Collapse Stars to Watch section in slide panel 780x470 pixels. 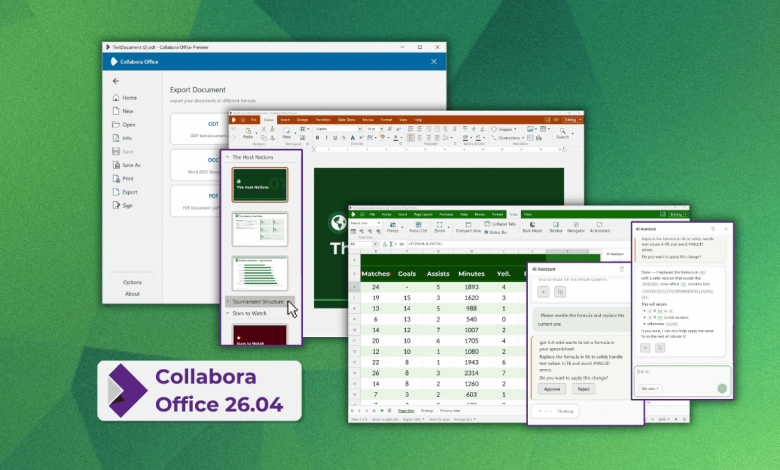click(x=228, y=313)
